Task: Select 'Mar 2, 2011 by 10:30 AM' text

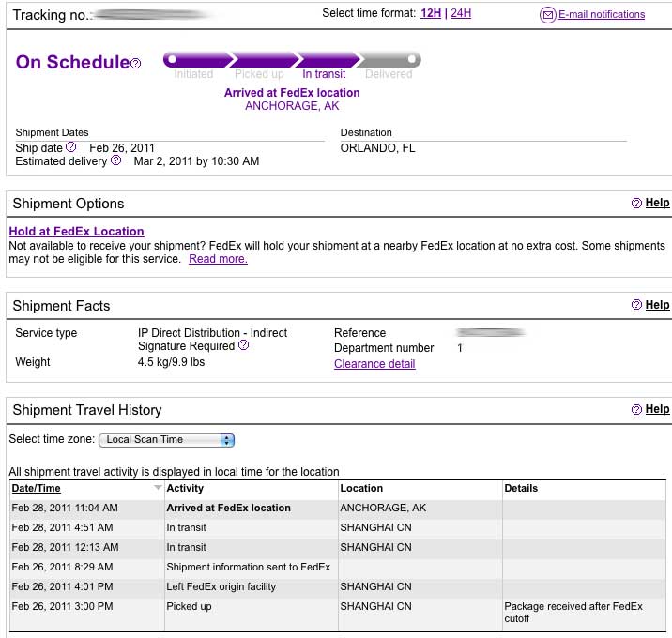Action: (196, 161)
